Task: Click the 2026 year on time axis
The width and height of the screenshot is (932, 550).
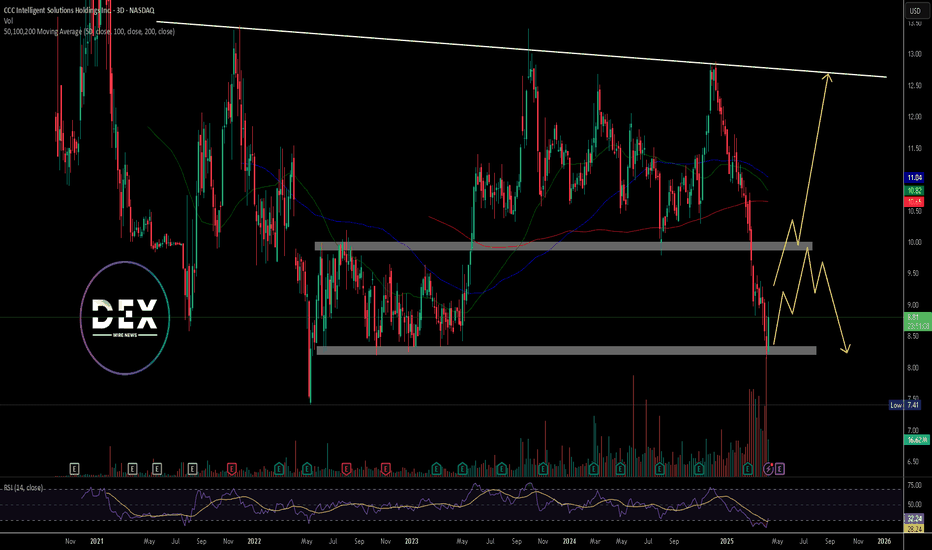Action: pyautogui.click(x=884, y=541)
